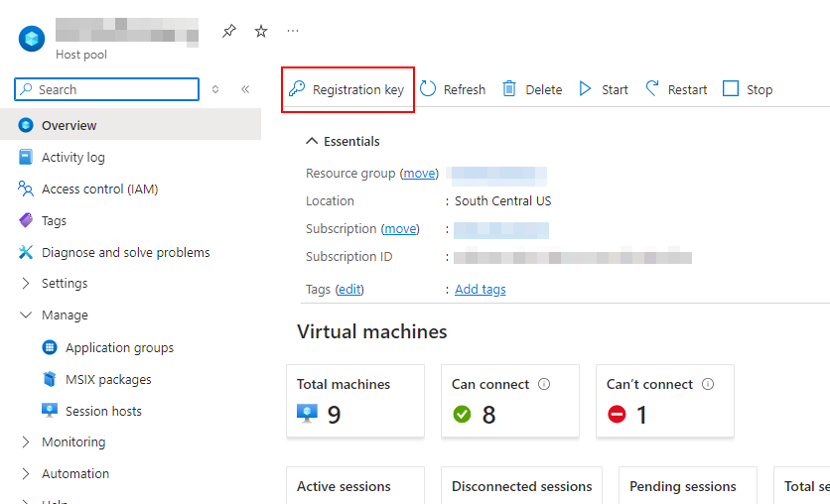This screenshot has width=830, height=504.
Task: Click the Restart toolbar button
Action: click(676, 89)
